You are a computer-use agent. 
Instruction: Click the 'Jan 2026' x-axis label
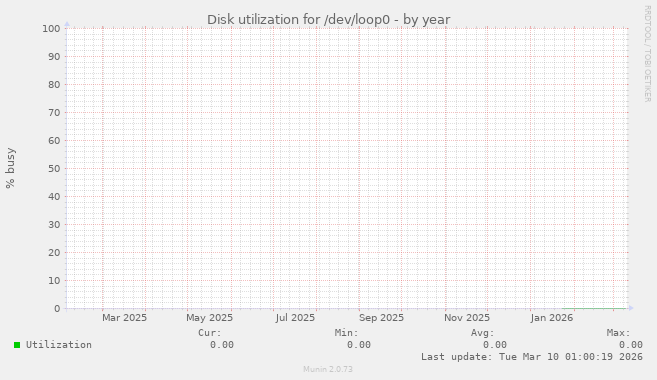tap(551, 318)
